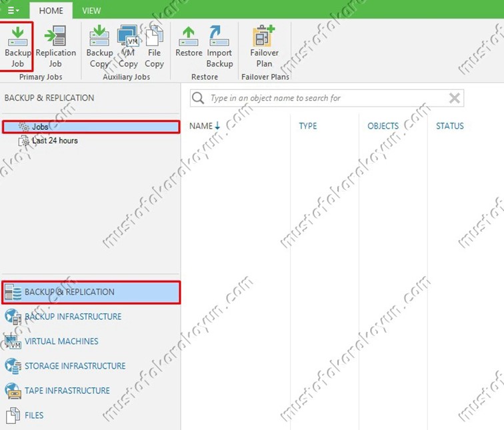Screen dimensions: 504x430
Task: Sort by TYPE column header
Action: (x=308, y=126)
